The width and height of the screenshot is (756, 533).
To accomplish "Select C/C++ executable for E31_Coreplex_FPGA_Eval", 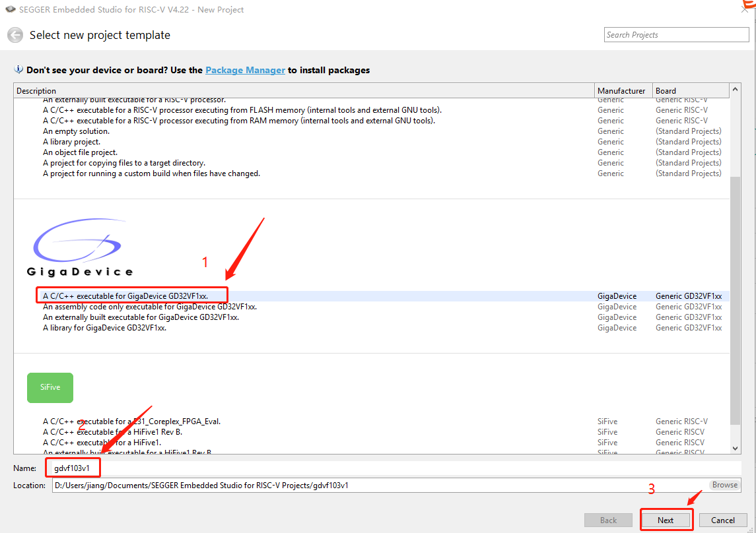I will (x=371, y=422).
